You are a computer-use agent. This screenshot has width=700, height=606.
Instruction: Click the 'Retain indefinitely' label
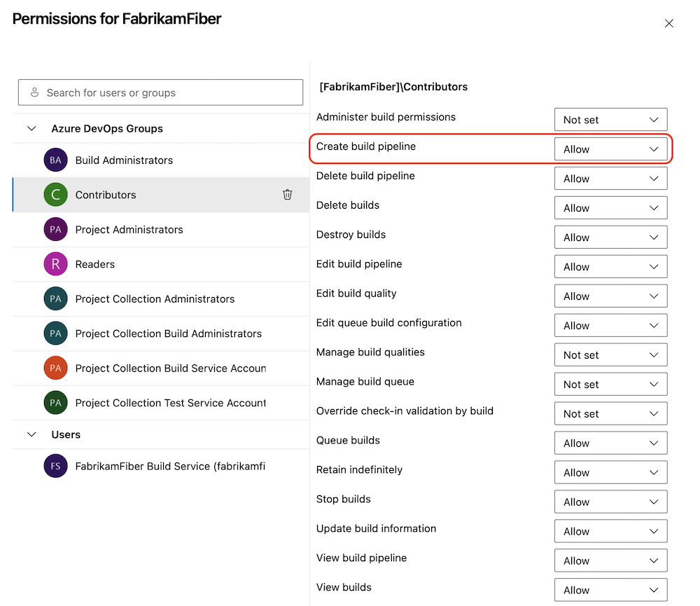[x=359, y=469]
